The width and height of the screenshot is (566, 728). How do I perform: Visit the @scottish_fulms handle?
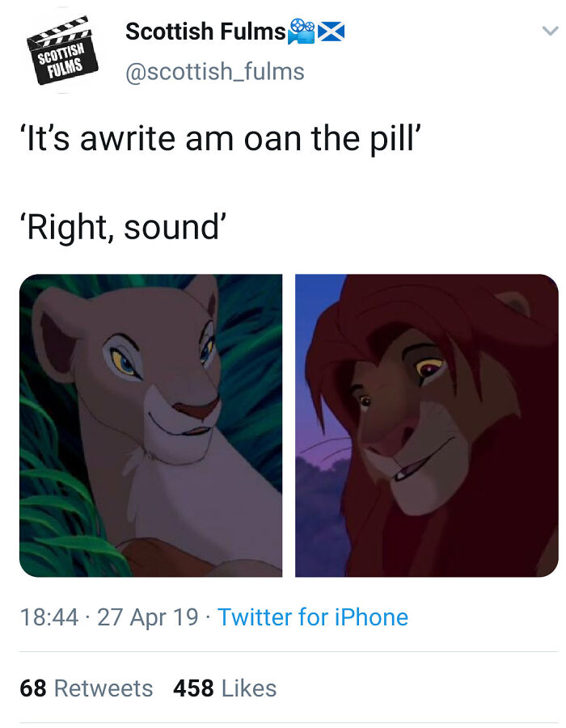point(214,72)
